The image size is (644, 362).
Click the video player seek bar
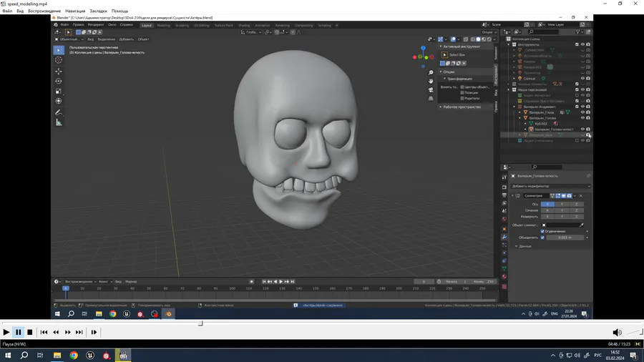(322, 323)
